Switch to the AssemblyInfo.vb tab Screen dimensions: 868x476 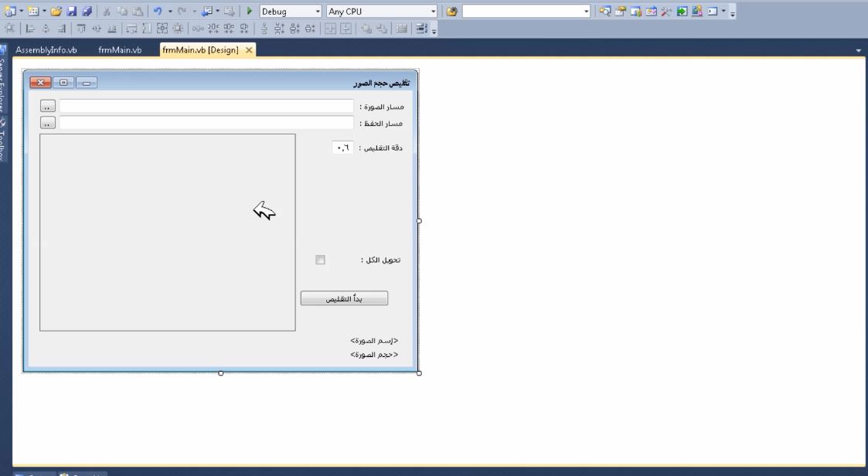[46, 50]
